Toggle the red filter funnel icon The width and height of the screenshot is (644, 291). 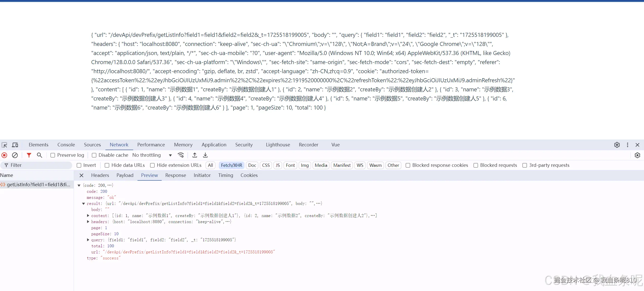[29, 155]
